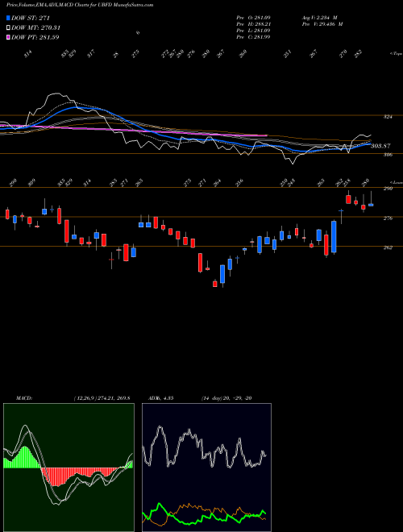Click the Pre L: 281.09 value
403x532 pixels.
(x=253, y=30)
